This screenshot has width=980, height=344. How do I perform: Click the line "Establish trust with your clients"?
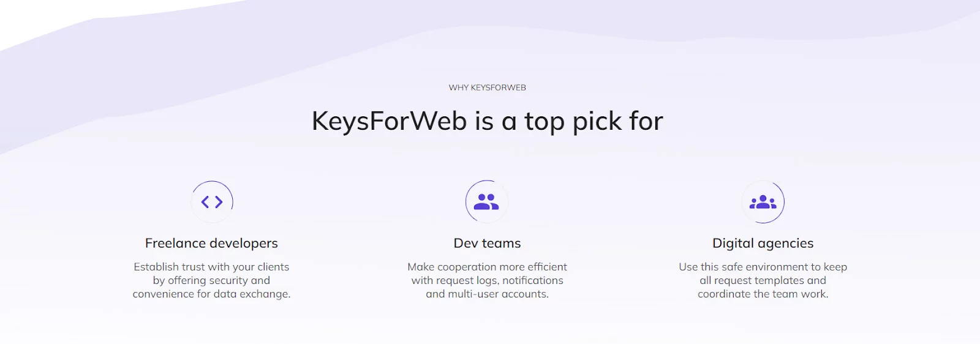point(211,267)
